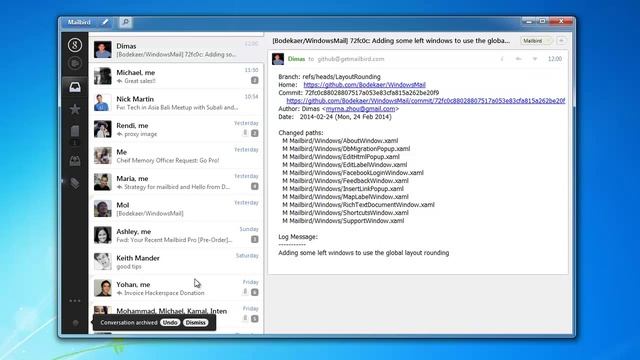Select the Google account icon in sidebar
The width and height of the screenshot is (640, 360).
75,45
